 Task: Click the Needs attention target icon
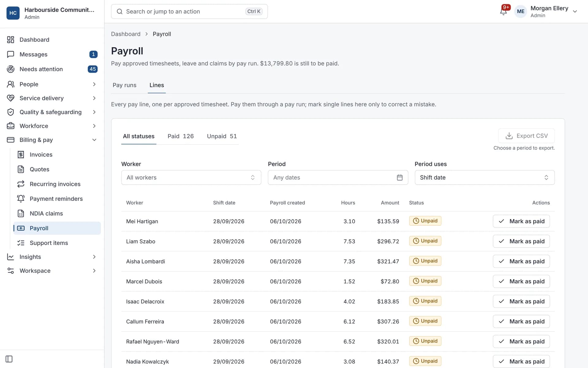(11, 69)
